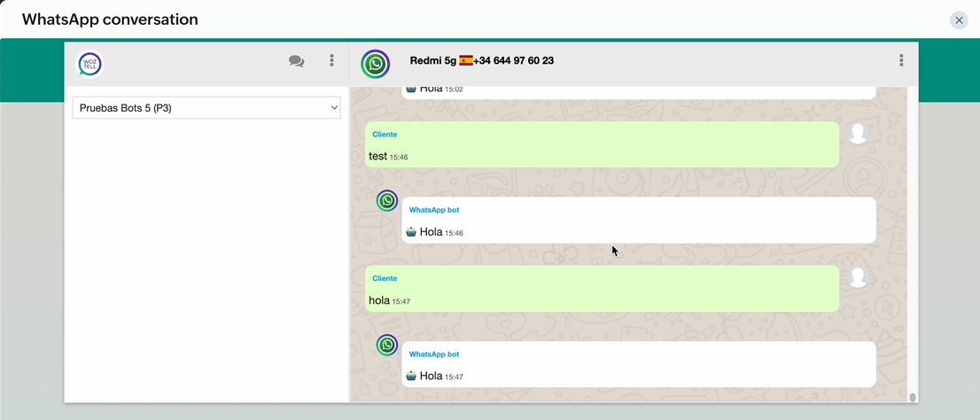Click the robot emoji in the 15:46 Hola message
The image size is (980, 420).
411,232
